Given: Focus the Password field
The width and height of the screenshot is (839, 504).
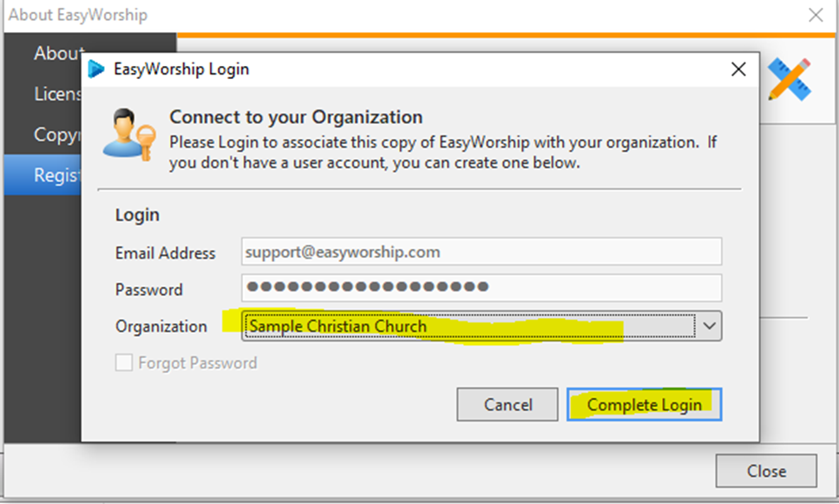Looking at the screenshot, I should (x=482, y=288).
